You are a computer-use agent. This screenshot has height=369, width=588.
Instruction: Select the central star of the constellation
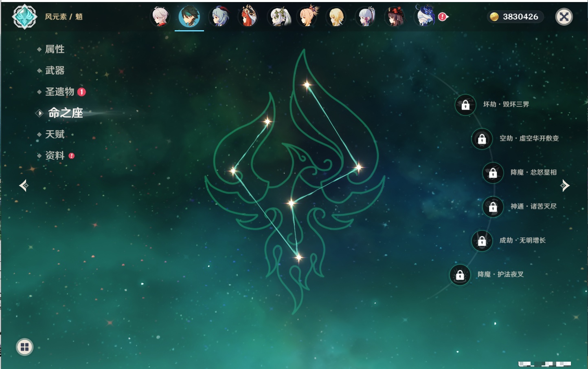pos(291,203)
